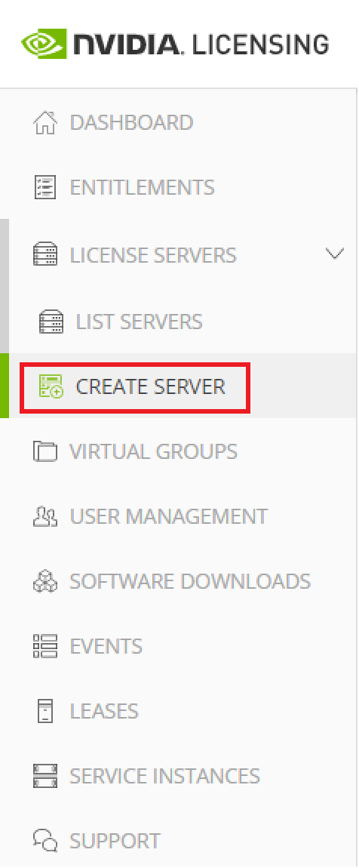The height and width of the screenshot is (868, 359).
Task: Open Software Downloads page
Action: point(190,581)
